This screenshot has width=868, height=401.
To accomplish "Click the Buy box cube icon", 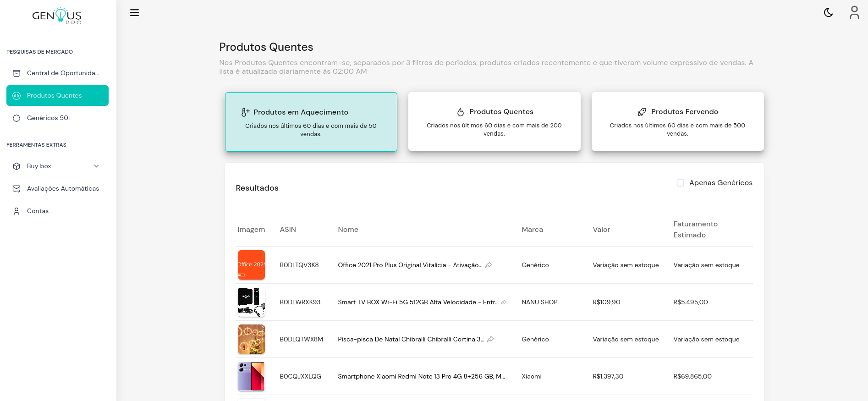I will click(16, 166).
